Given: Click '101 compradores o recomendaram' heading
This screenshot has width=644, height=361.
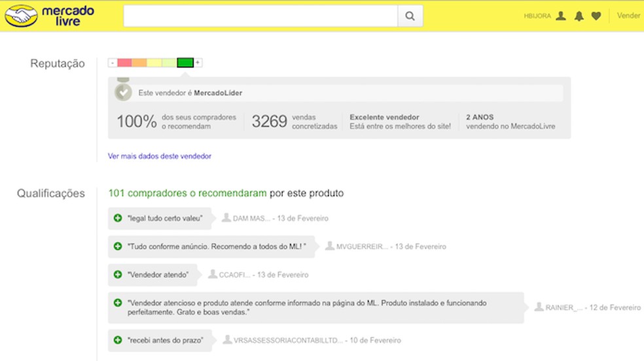Looking at the screenshot, I should (x=187, y=193).
